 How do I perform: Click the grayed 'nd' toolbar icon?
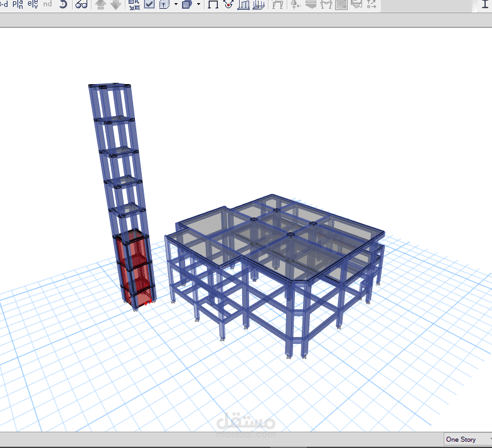click(x=48, y=4)
